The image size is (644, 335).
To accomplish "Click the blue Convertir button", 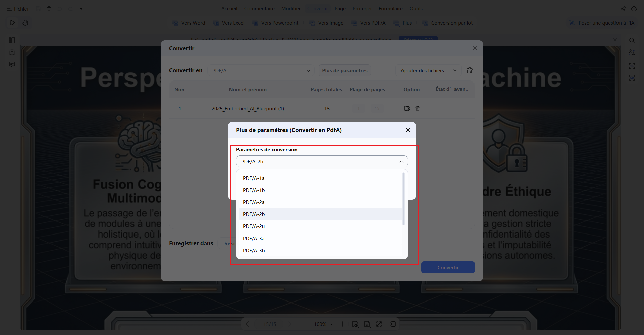I will (x=448, y=267).
